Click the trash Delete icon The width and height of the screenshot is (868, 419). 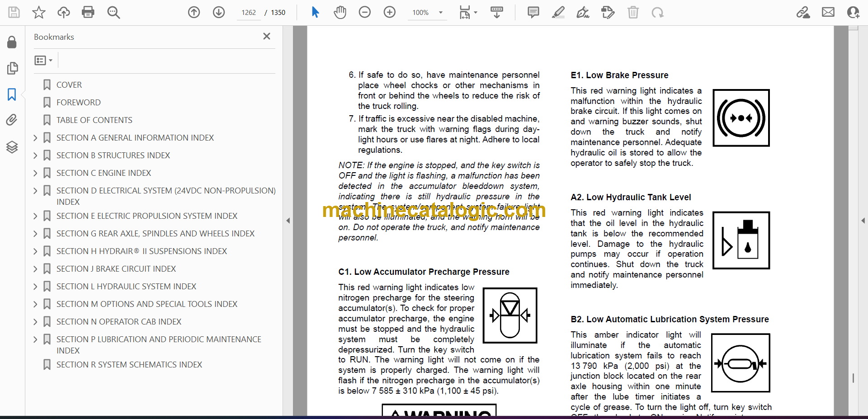(x=633, y=12)
